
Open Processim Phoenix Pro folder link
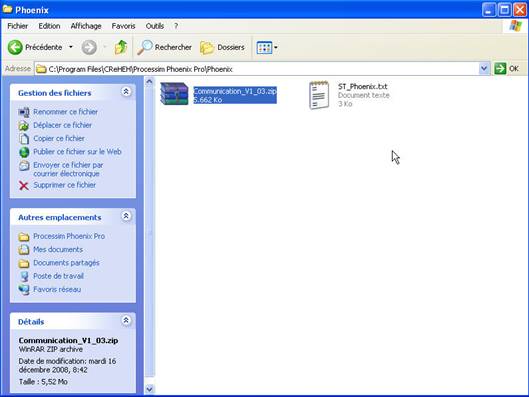click(69, 236)
